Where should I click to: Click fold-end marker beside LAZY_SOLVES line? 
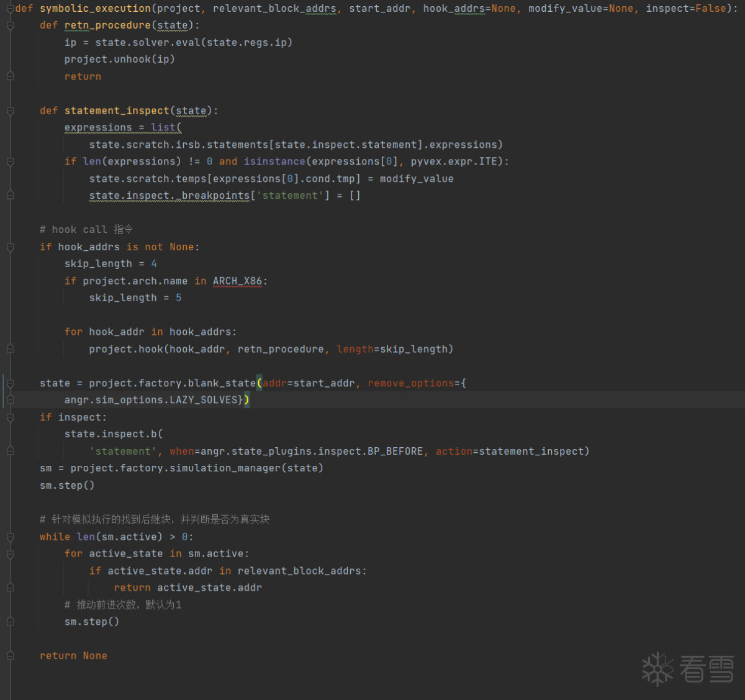pyautogui.click(x=11, y=401)
